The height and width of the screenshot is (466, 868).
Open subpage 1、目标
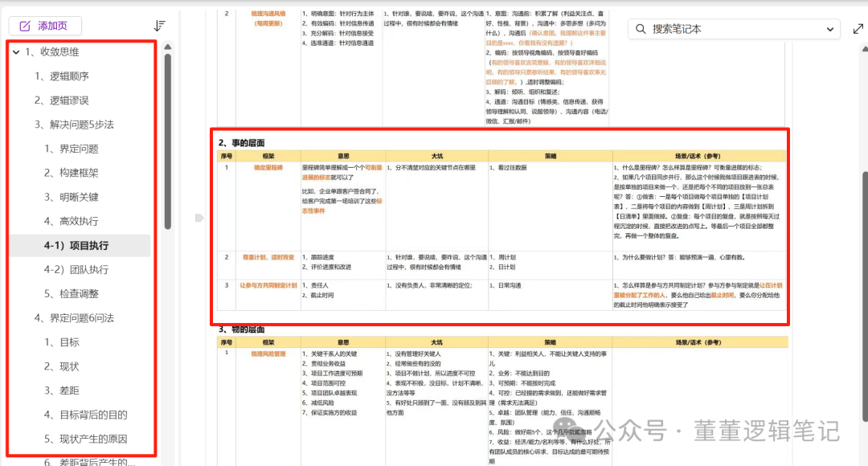pos(61,342)
